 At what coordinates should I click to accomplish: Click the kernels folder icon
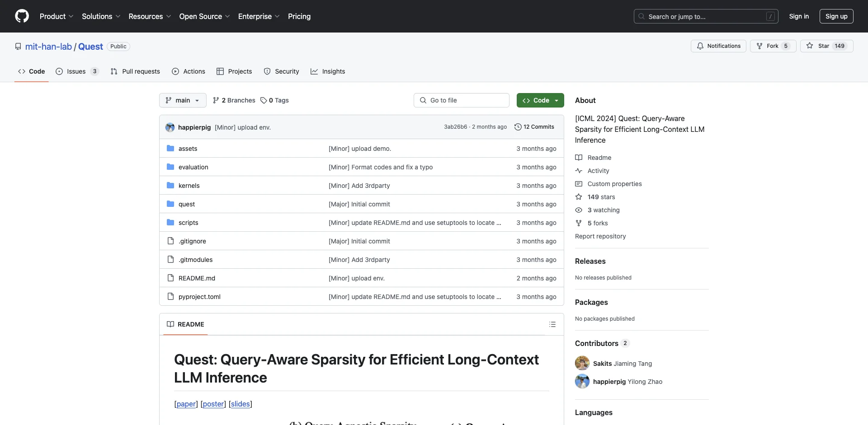point(170,185)
